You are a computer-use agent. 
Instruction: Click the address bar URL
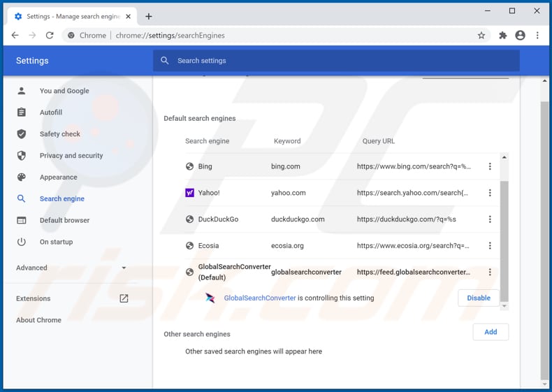tap(170, 35)
